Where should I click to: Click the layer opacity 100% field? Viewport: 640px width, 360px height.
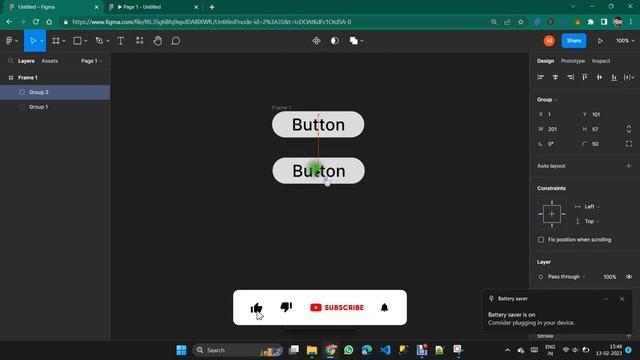pyautogui.click(x=609, y=277)
